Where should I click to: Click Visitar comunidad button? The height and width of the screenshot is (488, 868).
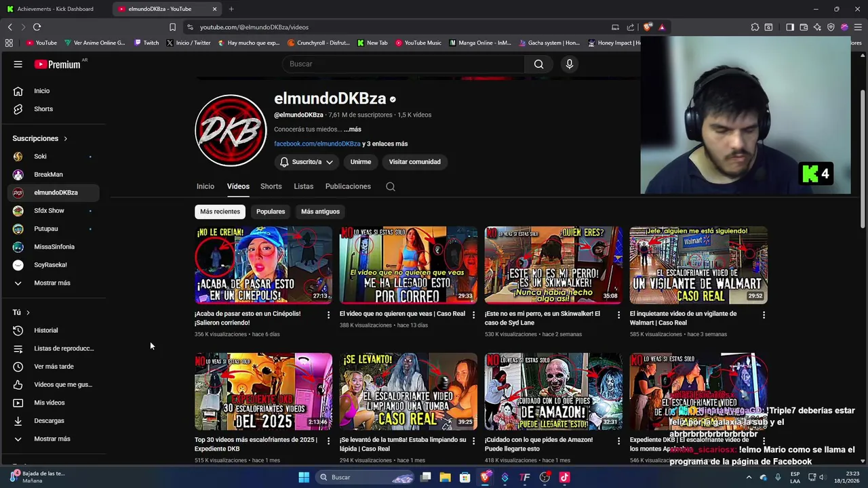[x=414, y=162]
